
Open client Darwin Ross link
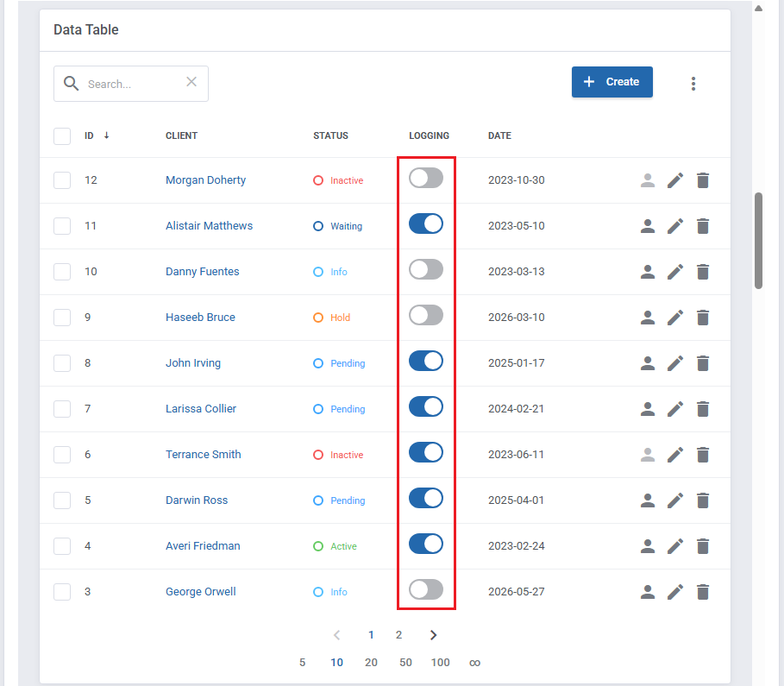tap(197, 500)
